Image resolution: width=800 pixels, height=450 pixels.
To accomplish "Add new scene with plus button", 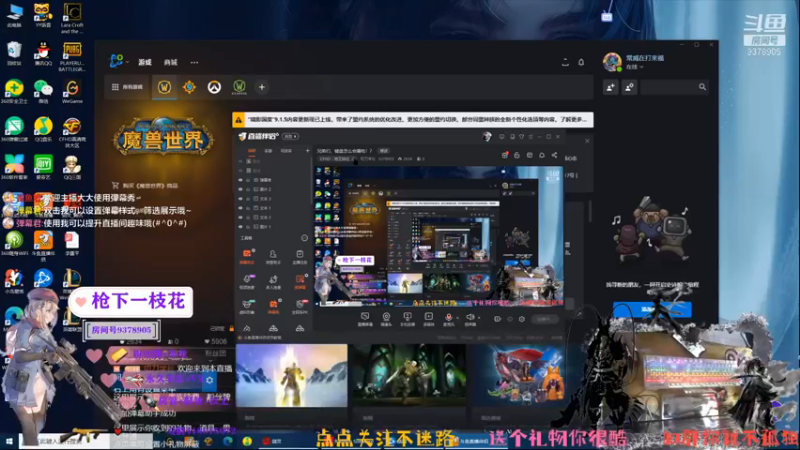I will (307, 151).
